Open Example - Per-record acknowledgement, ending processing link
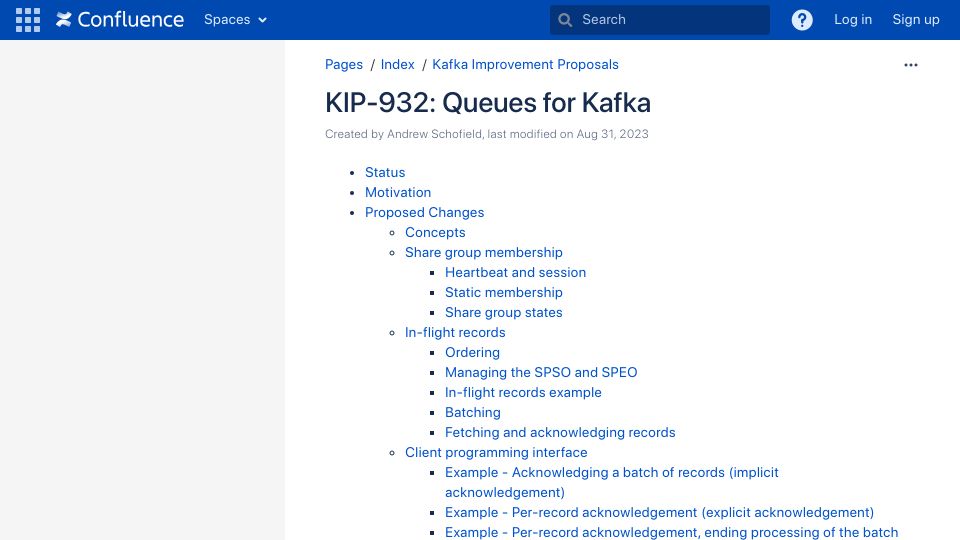 click(x=672, y=533)
